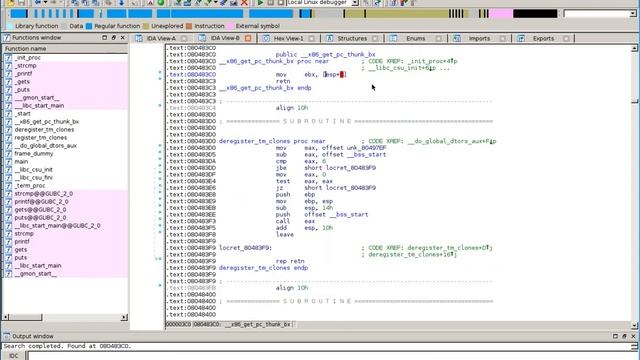
Task: Open the Imports tab
Action: tap(479, 38)
